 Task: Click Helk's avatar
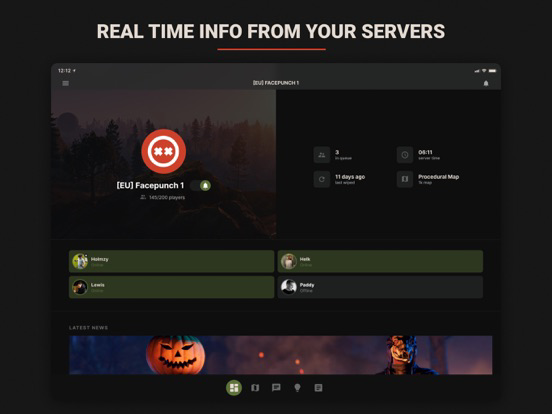(289, 261)
